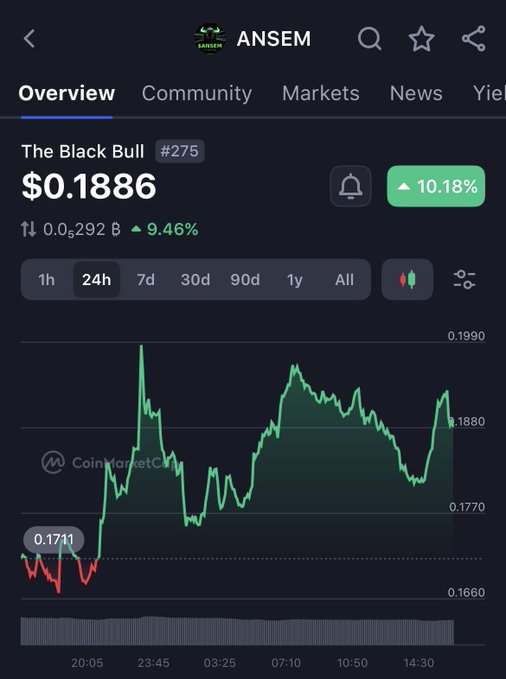Swap BTC price conversion arrows

pos(29,229)
